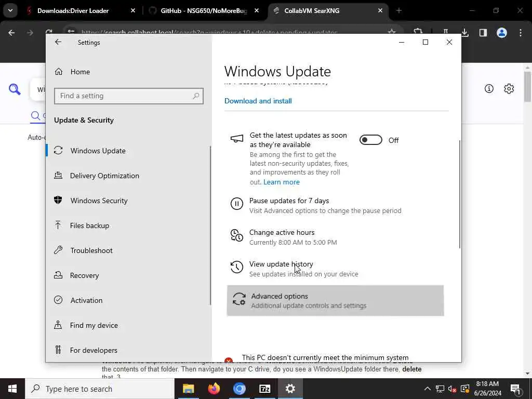Close the GitHub tab

(257, 10)
